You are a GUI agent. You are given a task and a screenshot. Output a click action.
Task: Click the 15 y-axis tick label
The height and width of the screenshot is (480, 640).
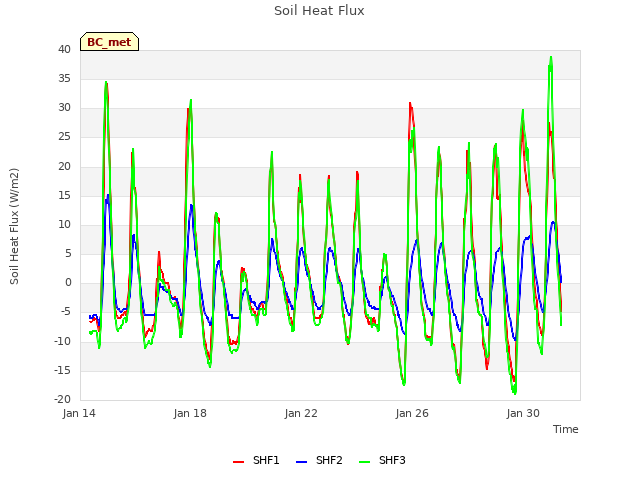pyautogui.click(x=64, y=195)
